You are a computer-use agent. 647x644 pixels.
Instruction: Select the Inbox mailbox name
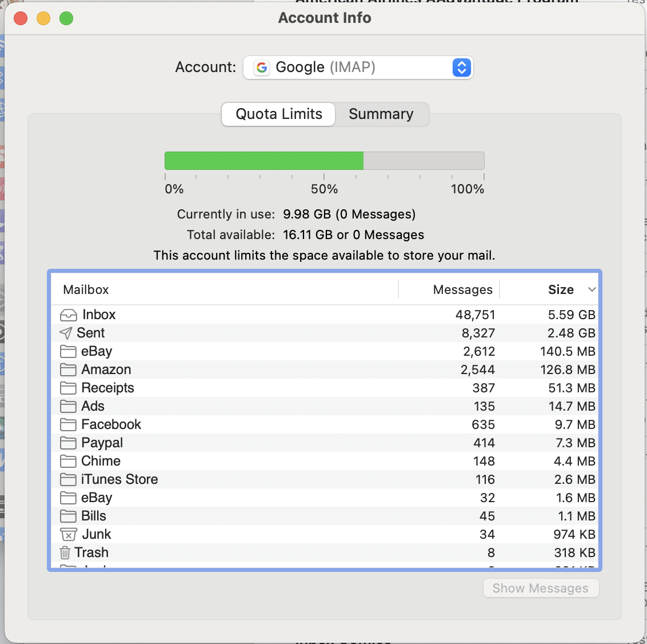99,315
